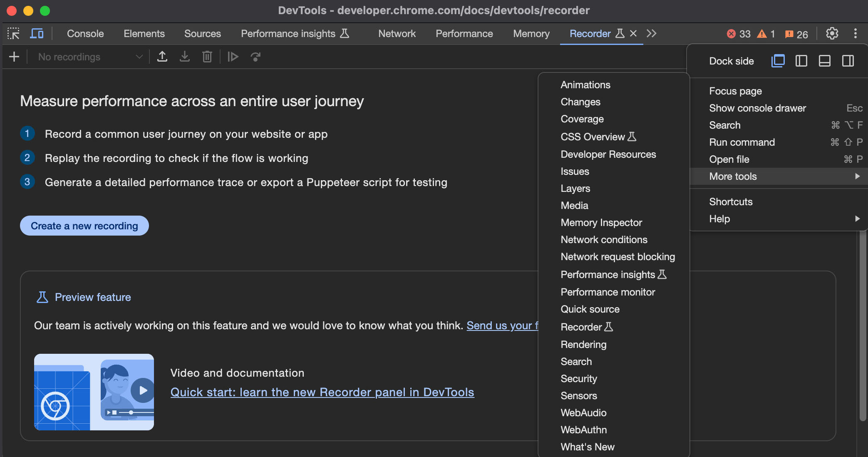Click the toggle device toolbar icon
This screenshot has width=868, height=457.
[36, 33]
